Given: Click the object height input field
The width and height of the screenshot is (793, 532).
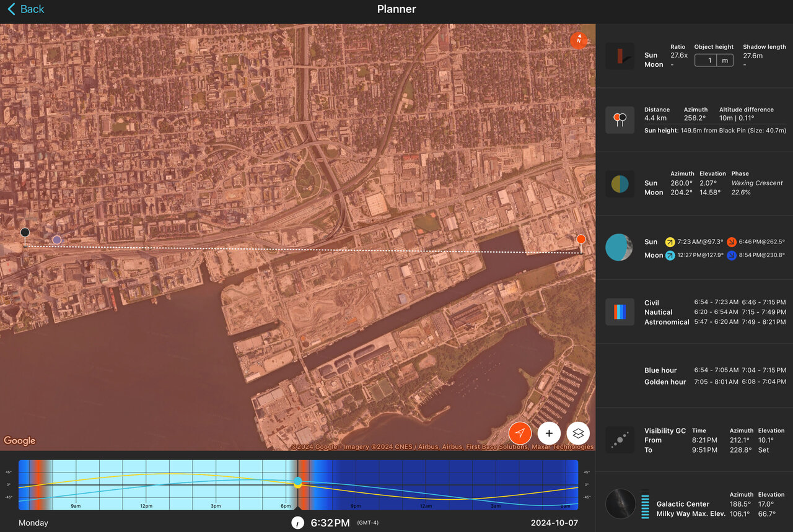Looking at the screenshot, I should 706,60.
